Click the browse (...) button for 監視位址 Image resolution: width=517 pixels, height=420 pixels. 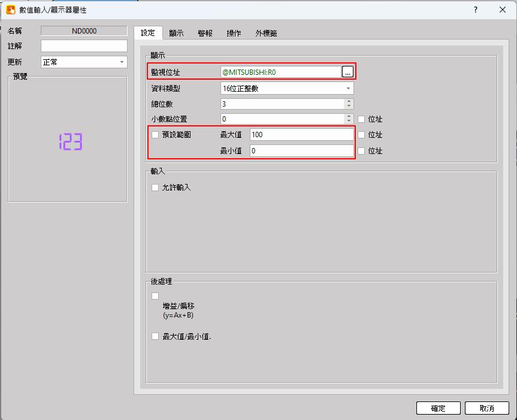click(347, 72)
